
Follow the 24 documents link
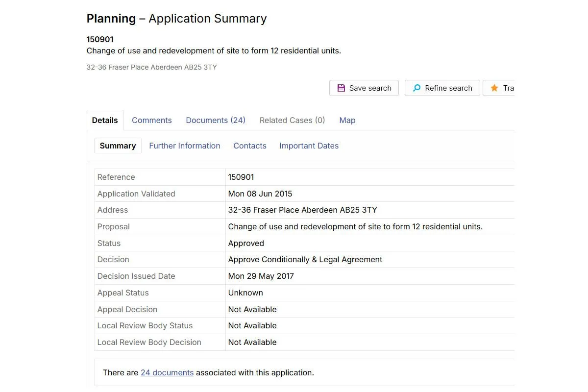click(x=167, y=372)
